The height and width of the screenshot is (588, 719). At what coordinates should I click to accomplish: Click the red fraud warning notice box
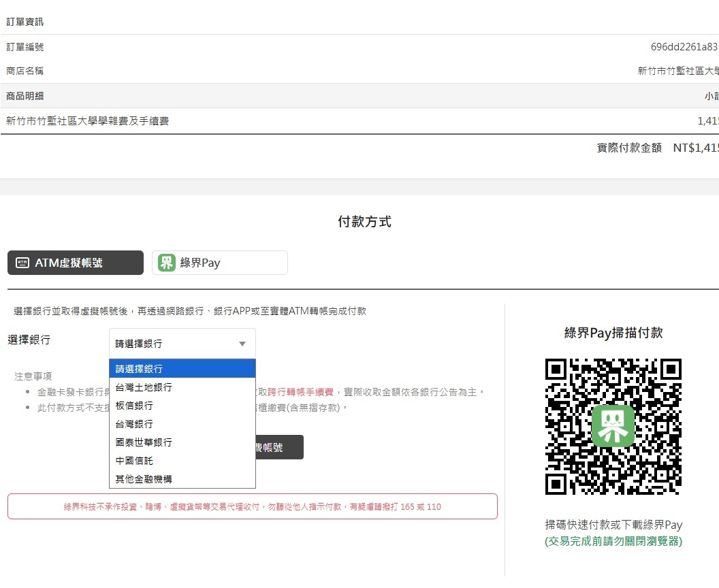click(252, 506)
